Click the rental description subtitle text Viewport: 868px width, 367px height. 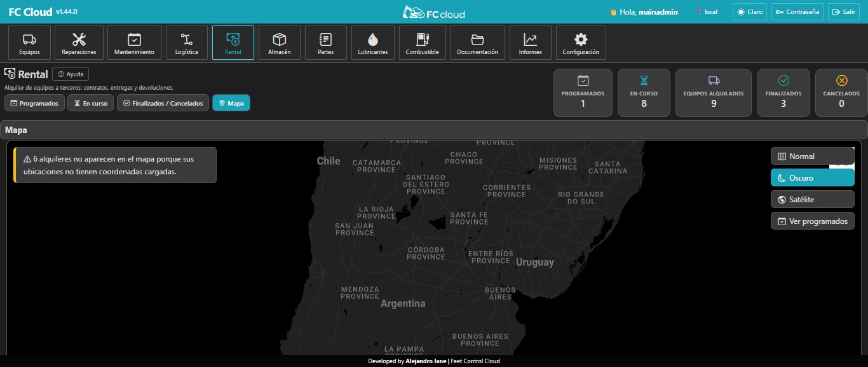89,88
